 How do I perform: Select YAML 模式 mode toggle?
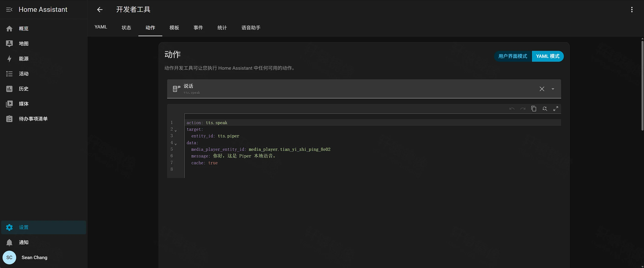pos(548,56)
